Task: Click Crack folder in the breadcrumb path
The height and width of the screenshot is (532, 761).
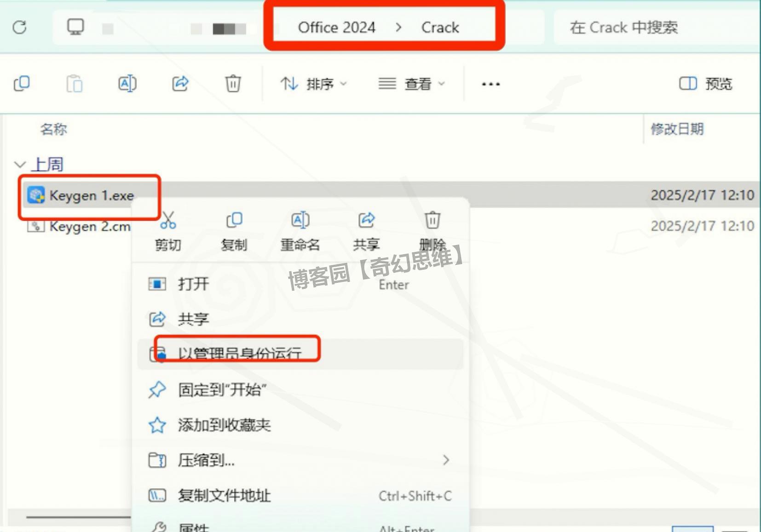Action: [x=440, y=28]
